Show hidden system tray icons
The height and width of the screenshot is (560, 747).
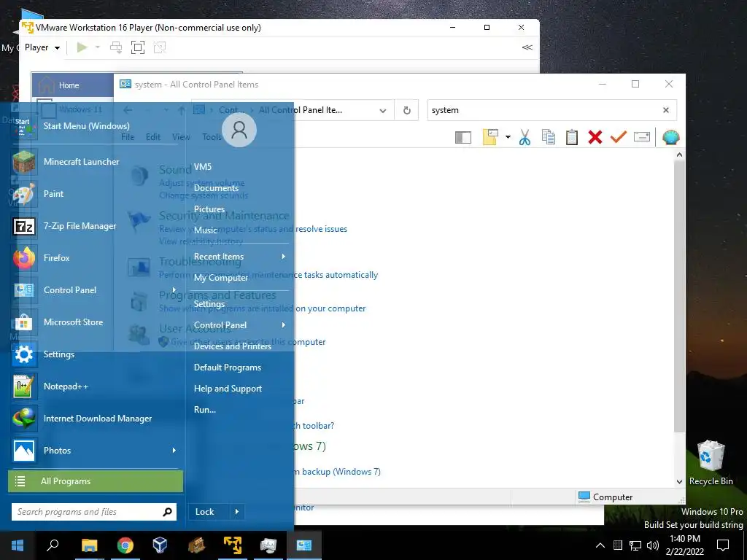point(600,545)
